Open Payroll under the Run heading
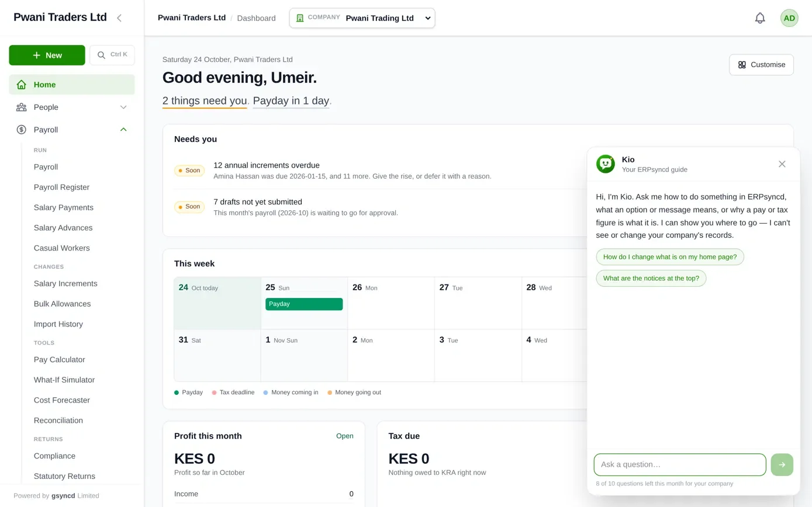This screenshot has height=507, width=812. (x=46, y=167)
